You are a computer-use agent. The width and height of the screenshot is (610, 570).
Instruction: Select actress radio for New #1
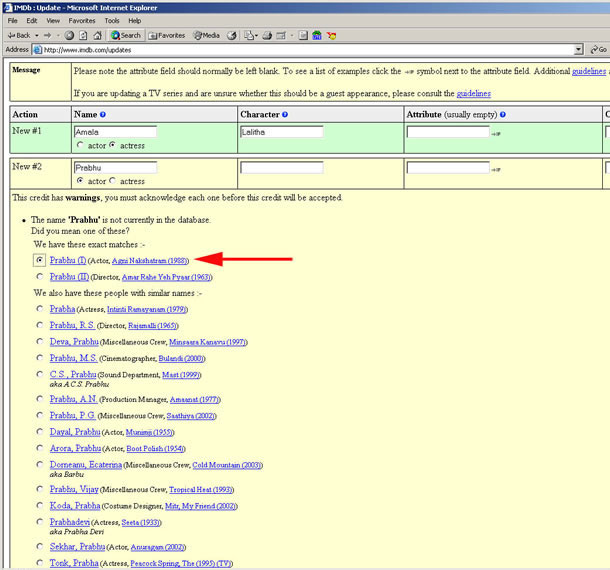pos(112,145)
